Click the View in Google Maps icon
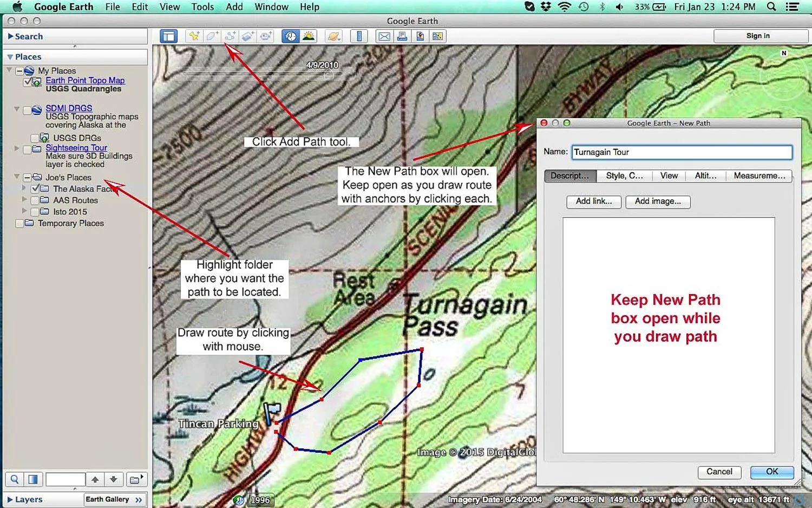This screenshot has height=508, width=812. [438, 36]
